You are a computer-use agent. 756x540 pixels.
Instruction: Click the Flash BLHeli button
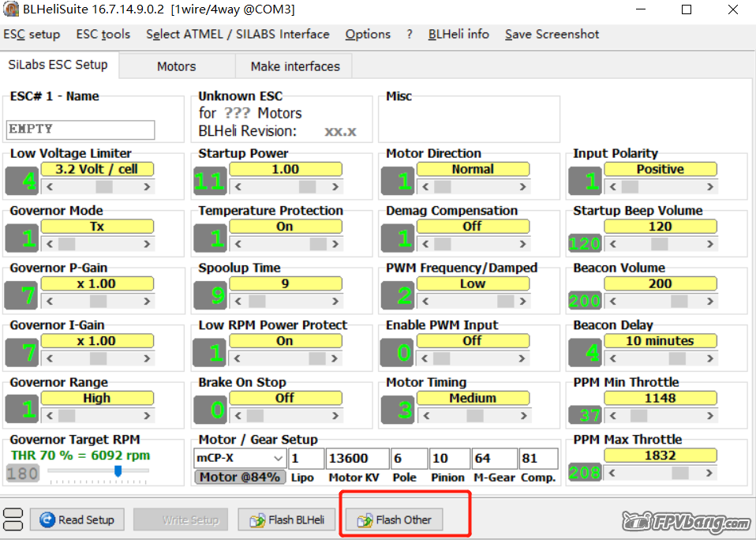286,519
